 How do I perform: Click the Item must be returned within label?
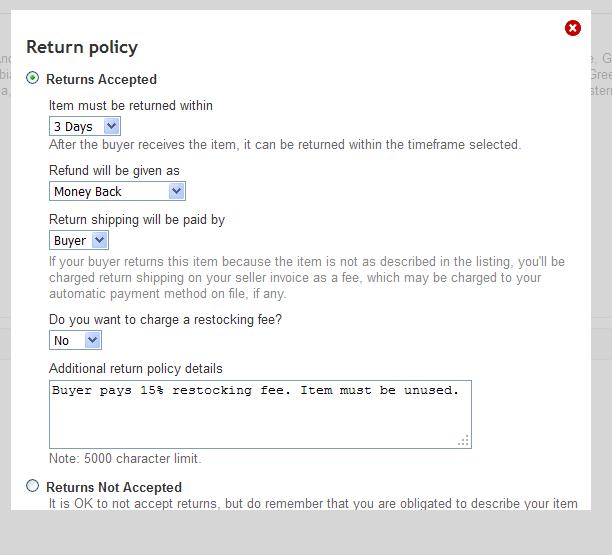click(131, 105)
